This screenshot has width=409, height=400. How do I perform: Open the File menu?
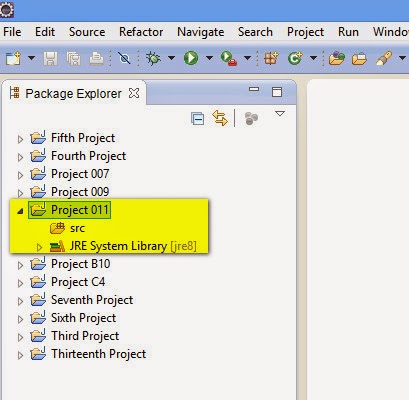pos(12,32)
